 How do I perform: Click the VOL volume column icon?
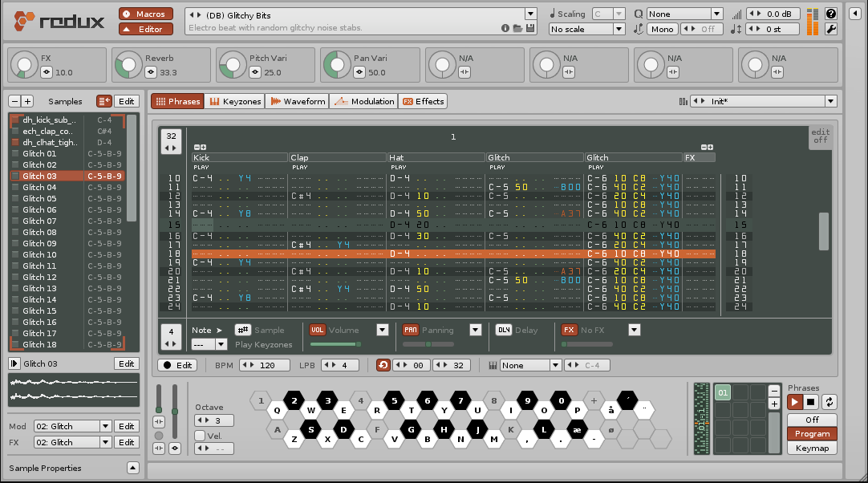(x=318, y=330)
